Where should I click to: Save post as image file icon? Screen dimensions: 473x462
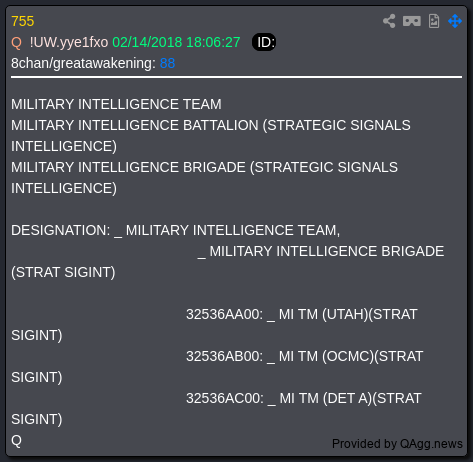click(x=434, y=21)
